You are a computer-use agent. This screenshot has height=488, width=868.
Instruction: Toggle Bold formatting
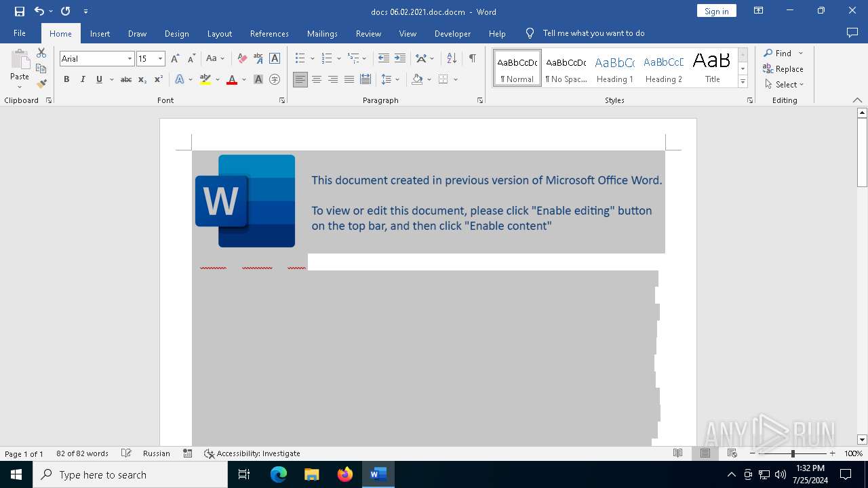click(66, 80)
